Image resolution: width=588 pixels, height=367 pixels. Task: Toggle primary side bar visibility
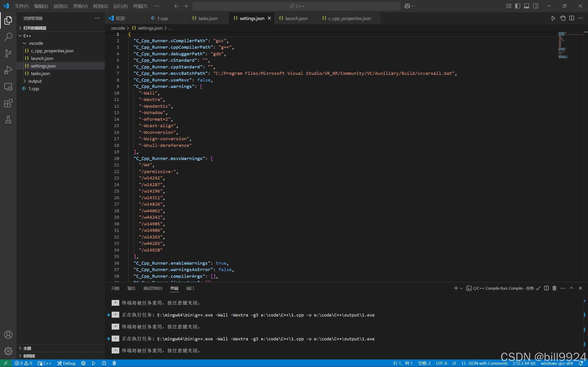pos(517,6)
